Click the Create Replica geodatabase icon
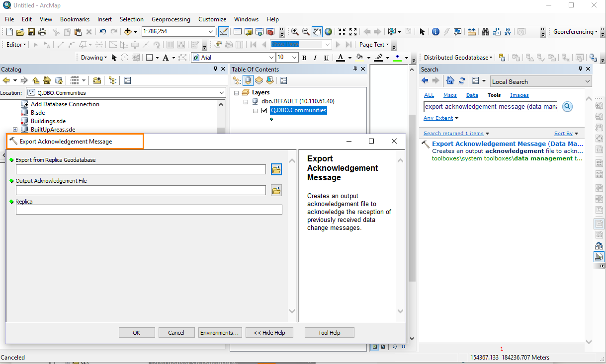The image size is (606, 364). pos(502,58)
